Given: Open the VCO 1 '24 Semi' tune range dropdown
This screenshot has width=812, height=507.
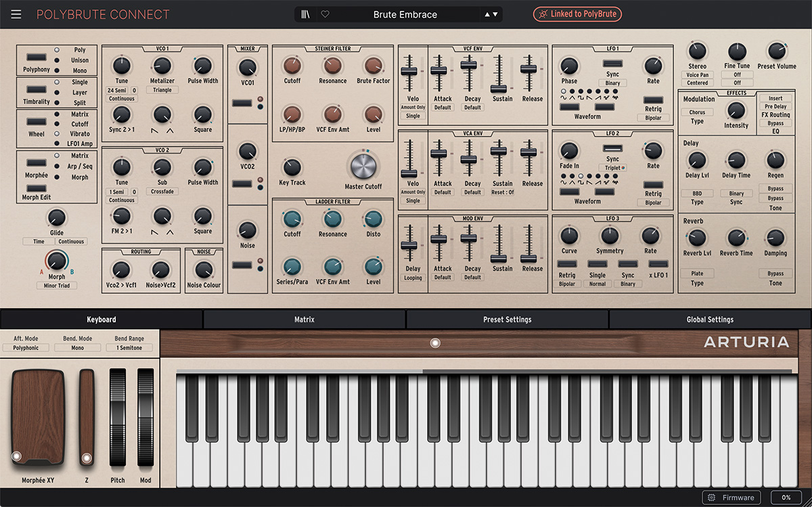Looking at the screenshot, I should click(118, 90).
